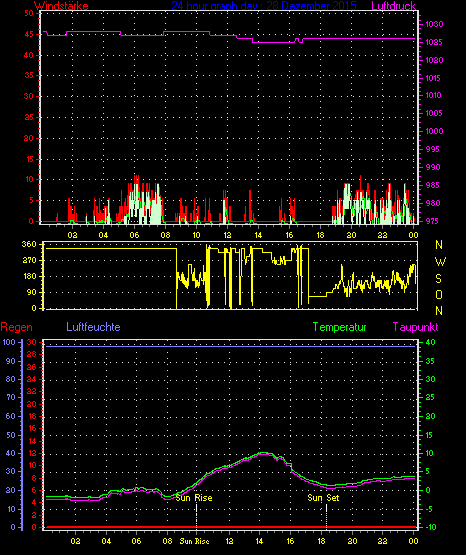Select hour 06 on the wind chart time axis
Viewport: 466px width, 555px height.
(x=134, y=235)
